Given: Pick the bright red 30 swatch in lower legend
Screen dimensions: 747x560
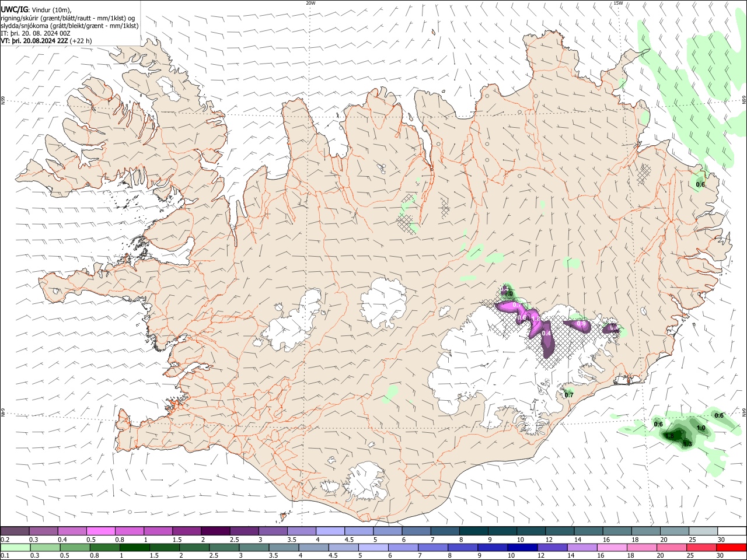Looking at the screenshot, I should click(730, 548).
